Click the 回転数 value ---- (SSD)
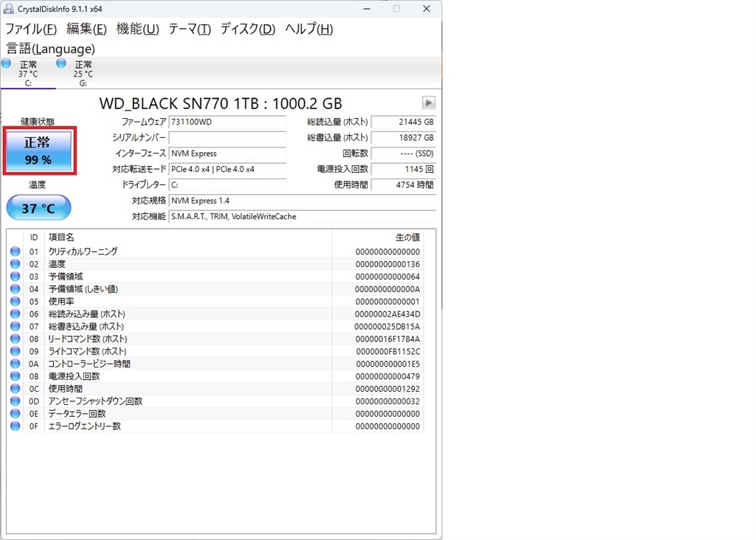The width and height of the screenshot is (756, 540). click(403, 153)
